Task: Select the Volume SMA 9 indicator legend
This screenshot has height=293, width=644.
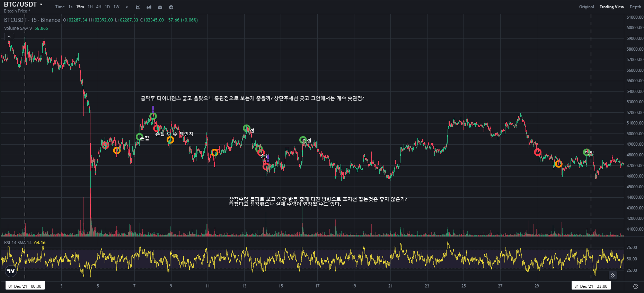Action: (x=18, y=28)
